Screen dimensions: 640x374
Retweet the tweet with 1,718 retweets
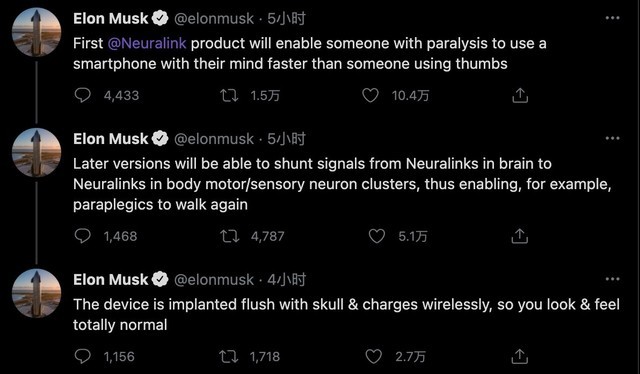coord(229,356)
